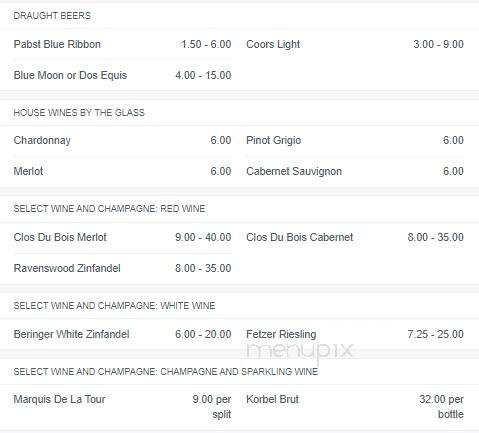Select Merlot under house wines
This screenshot has width=479, height=433.
28,171
